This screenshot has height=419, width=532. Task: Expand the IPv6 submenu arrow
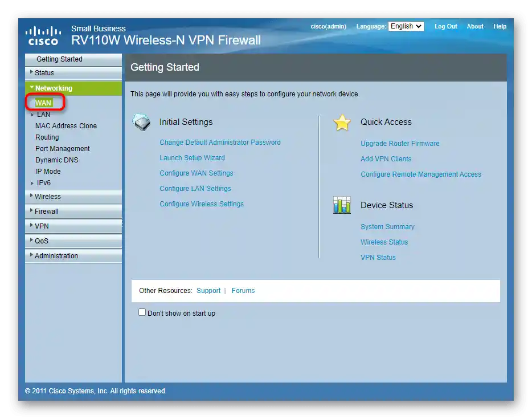(32, 184)
